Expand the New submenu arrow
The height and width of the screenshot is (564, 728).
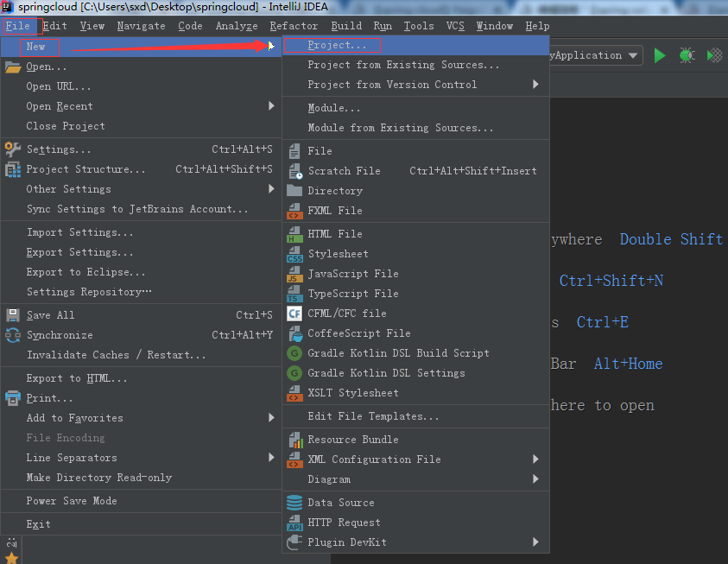(x=271, y=46)
